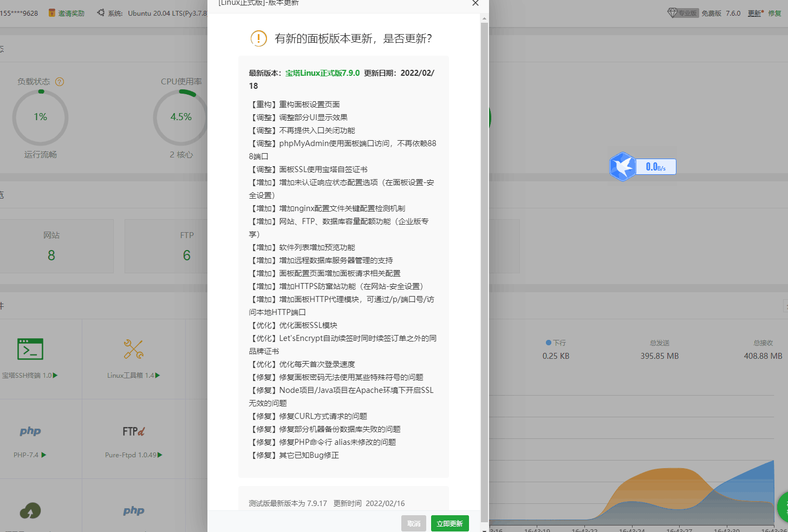Click the 专业版 diamond badge
The image size is (788, 532).
pyautogui.click(x=683, y=13)
